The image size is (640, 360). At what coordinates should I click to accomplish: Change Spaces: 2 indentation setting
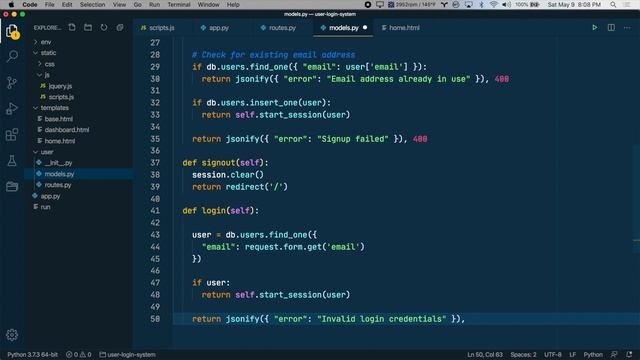point(523,354)
